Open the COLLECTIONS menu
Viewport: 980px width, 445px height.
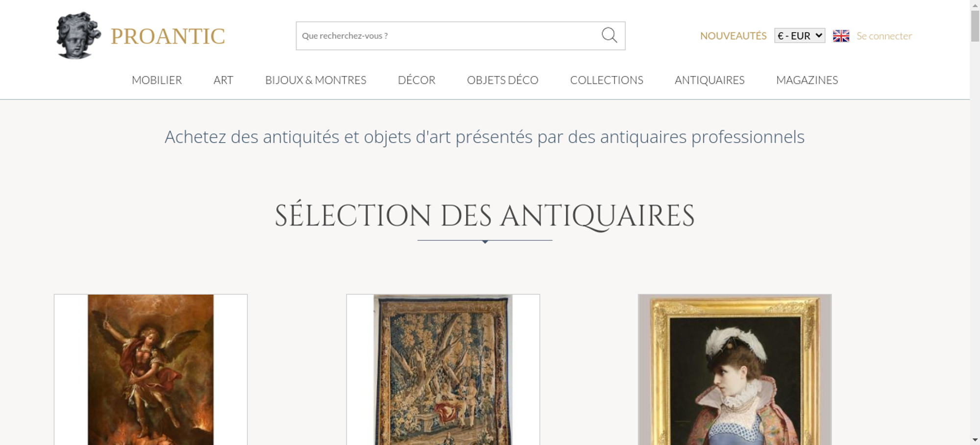pyautogui.click(x=607, y=80)
